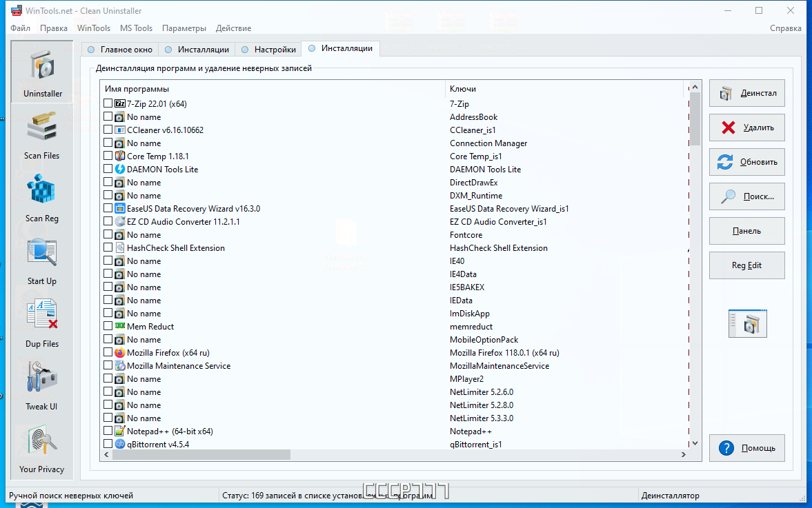Click the Mozilla Firefox program icon

coord(119,352)
